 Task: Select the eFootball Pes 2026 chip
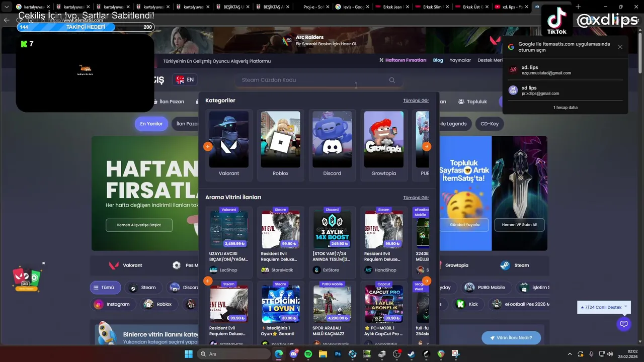pos(519,304)
